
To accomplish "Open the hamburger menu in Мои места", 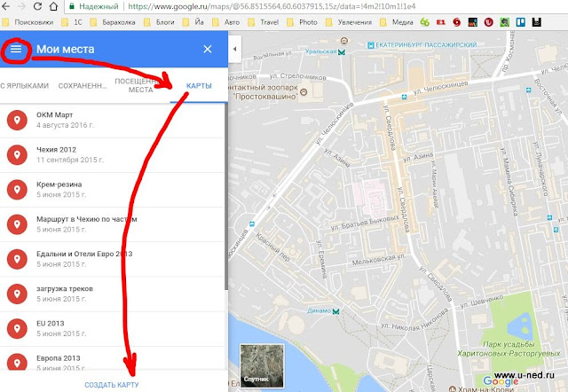I will pos(16,50).
